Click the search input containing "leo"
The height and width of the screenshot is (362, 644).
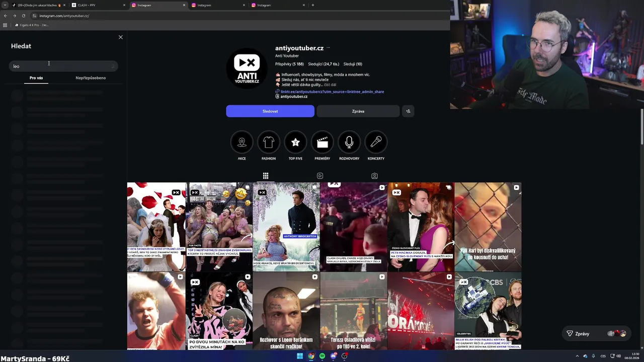click(x=63, y=66)
